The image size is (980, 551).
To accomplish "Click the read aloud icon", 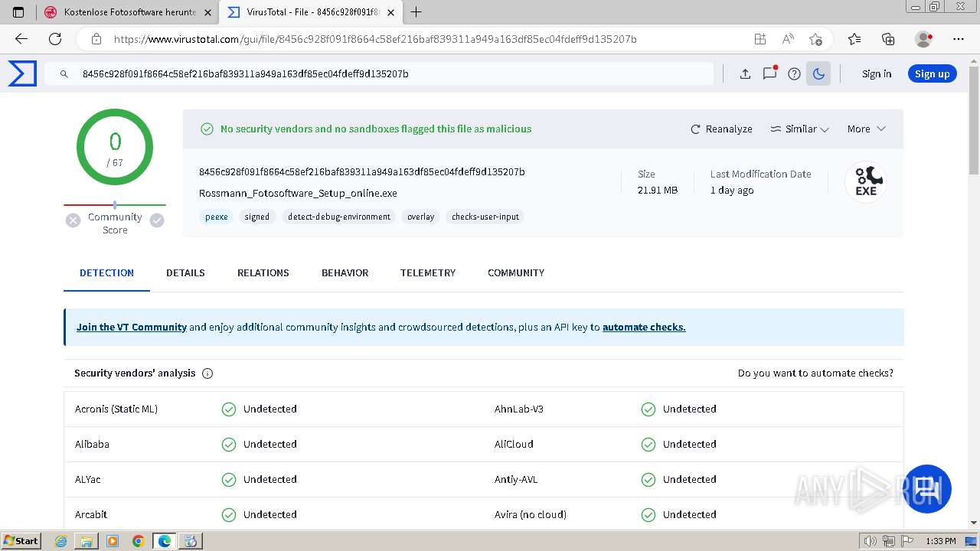I will pos(788,39).
